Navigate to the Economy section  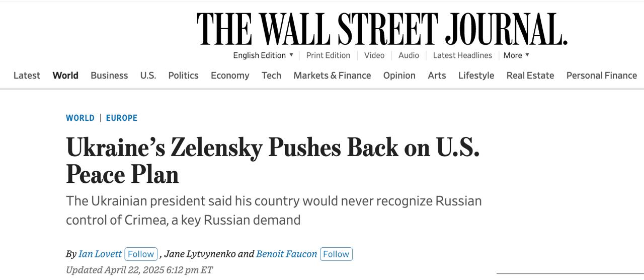coord(230,76)
